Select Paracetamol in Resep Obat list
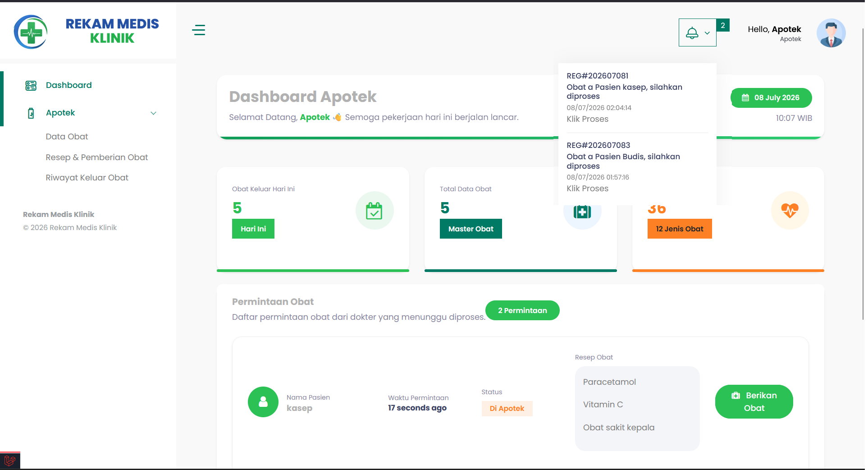868x470 pixels. pyautogui.click(x=609, y=382)
